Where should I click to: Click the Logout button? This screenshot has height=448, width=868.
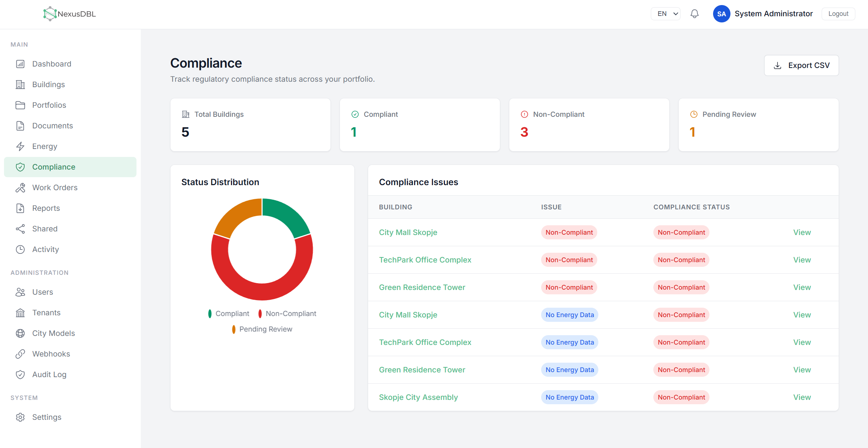pyautogui.click(x=838, y=14)
